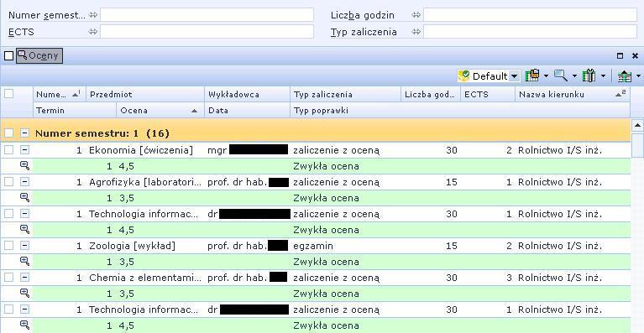644x333 pixels.
Task: Select the Agrofizyka [laboratori... cell
Action: click(x=145, y=182)
